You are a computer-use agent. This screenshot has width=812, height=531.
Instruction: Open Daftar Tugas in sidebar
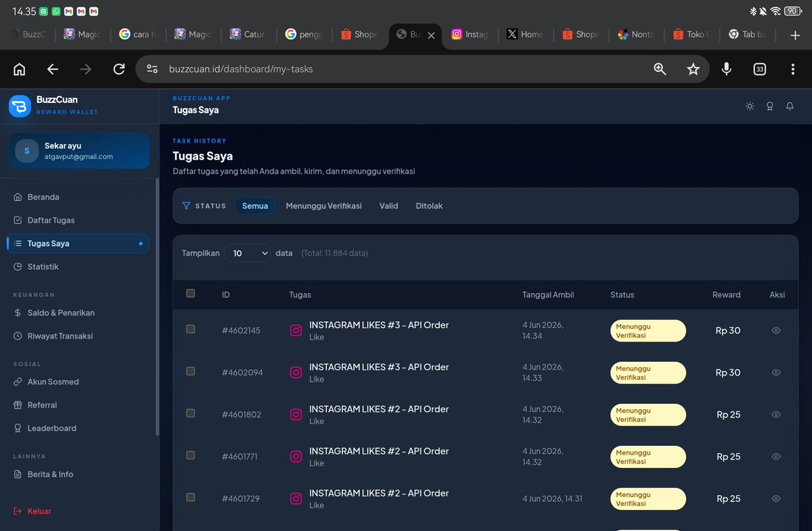[78, 220]
